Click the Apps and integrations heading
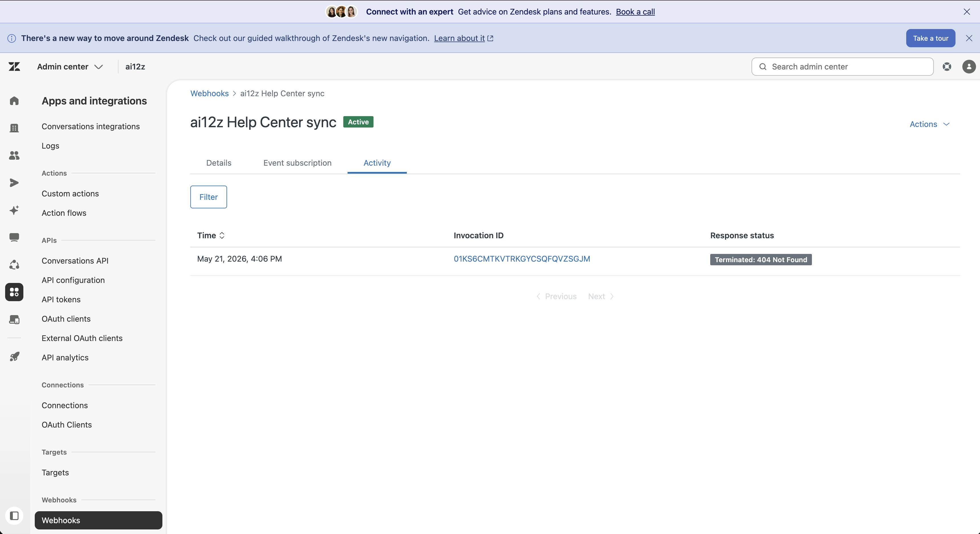980x534 pixels. click(x=94, y=101)
